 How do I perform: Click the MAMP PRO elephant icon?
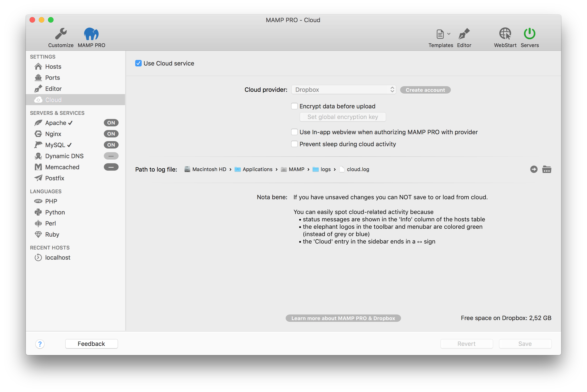pyautogui.click(x=91, y=34)
